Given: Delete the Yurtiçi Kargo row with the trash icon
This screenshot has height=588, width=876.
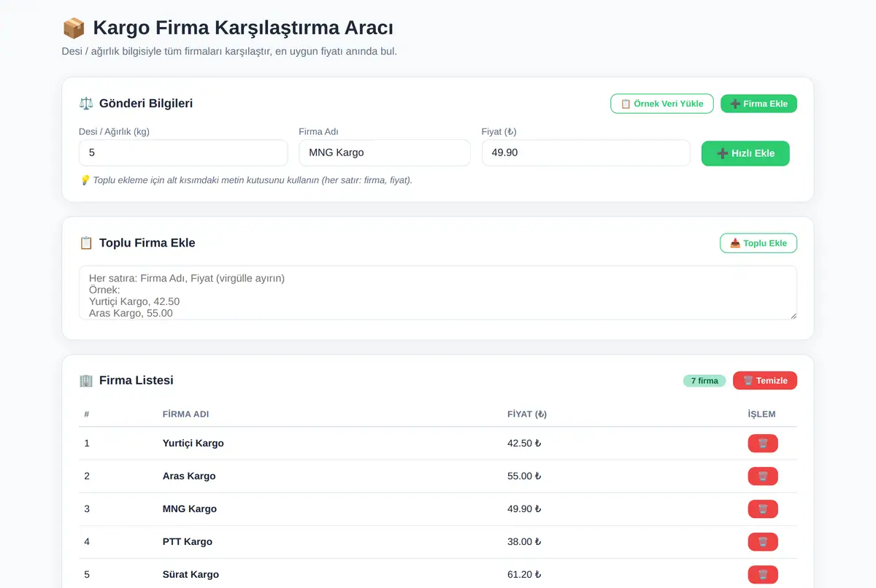Looking at the screenshot, I should (x=763, y=444).
